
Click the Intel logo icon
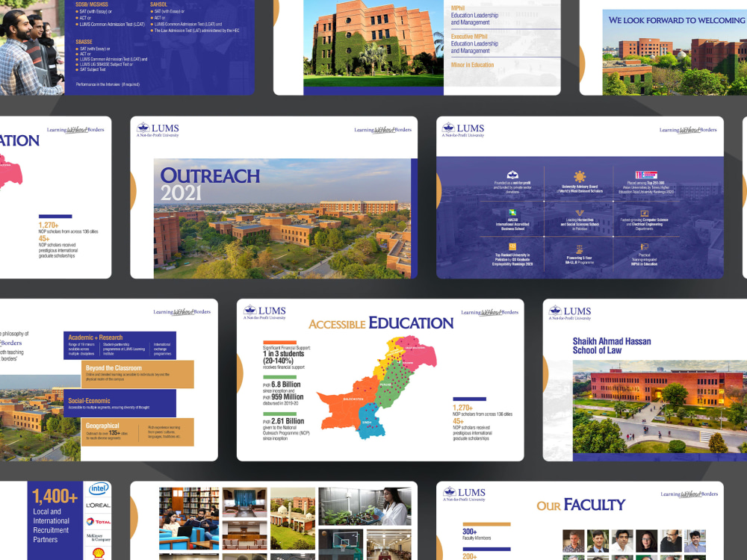point(98,488)
